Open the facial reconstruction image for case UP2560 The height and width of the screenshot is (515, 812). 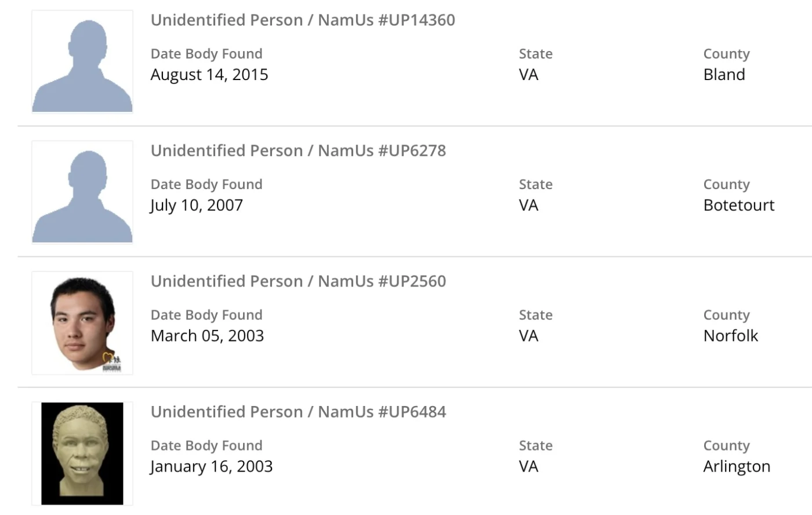(82, 322)
